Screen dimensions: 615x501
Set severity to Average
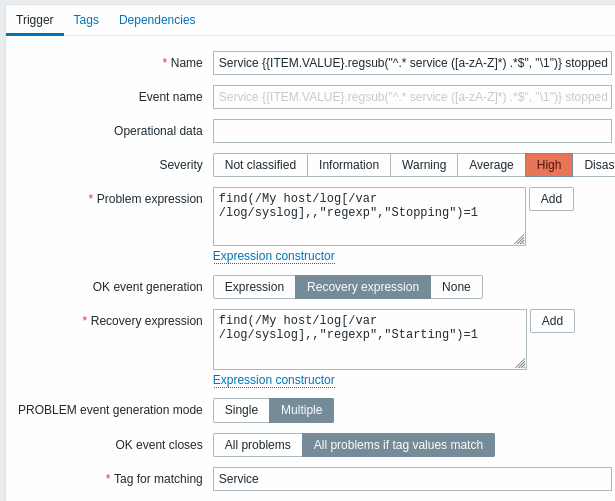click(491, 165)
